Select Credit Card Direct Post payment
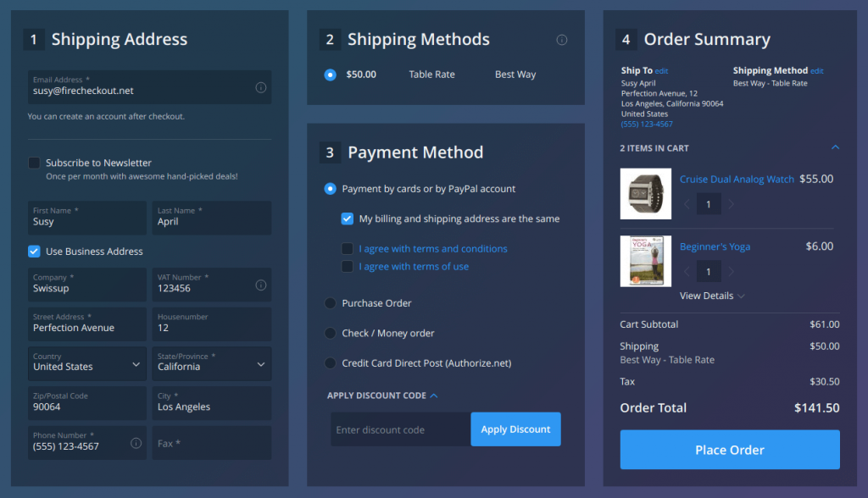Image resolution: width=868 pixels, height=498 pixels. point(330,362)
